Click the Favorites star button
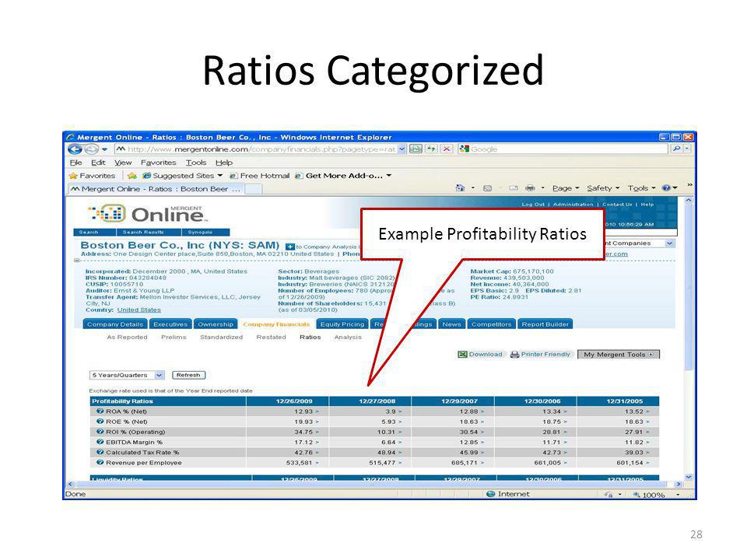This screenshot has width=747, height=560. click(x=93, y=176)
